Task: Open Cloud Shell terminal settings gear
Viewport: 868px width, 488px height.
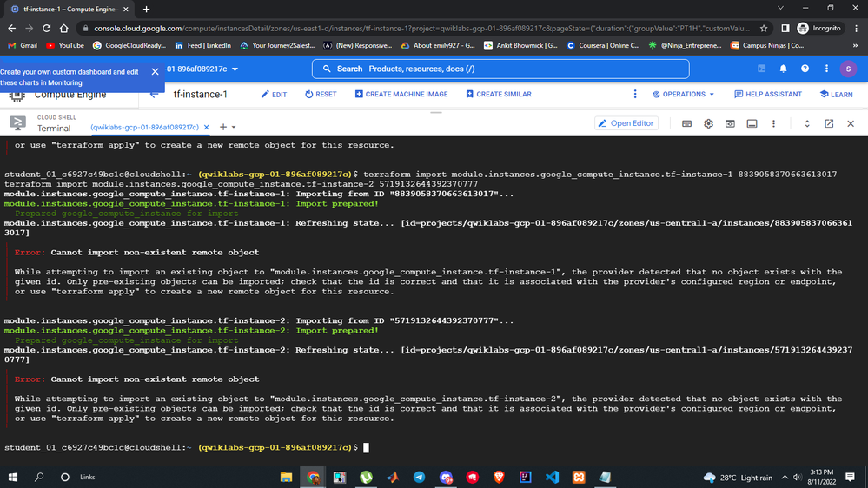Action: (x=709, y=123)
